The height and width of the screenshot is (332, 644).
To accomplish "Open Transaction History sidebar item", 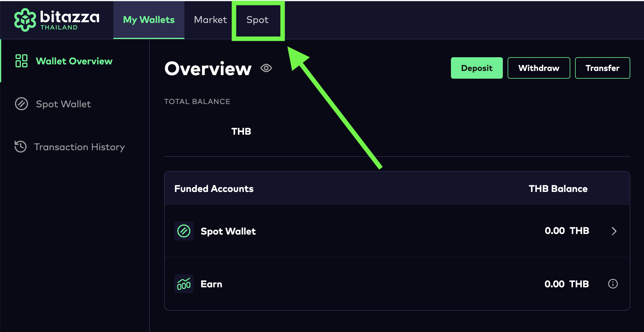I will pos(79,147).
